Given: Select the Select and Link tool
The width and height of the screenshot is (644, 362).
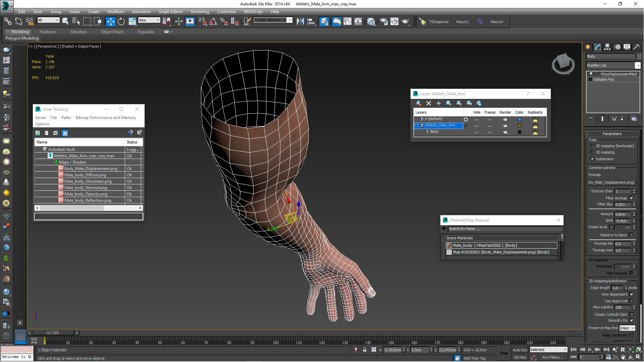Looking at the screenshot, I should (x=7, y=21).
